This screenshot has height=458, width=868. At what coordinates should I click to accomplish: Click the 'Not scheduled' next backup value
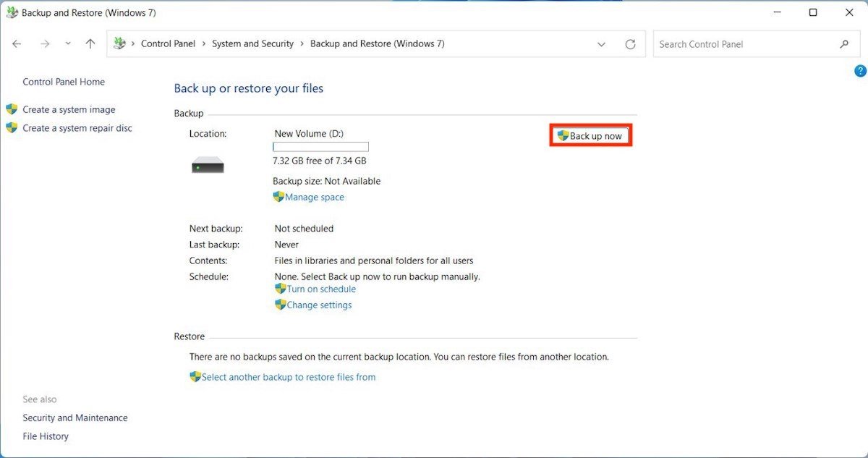304,229
